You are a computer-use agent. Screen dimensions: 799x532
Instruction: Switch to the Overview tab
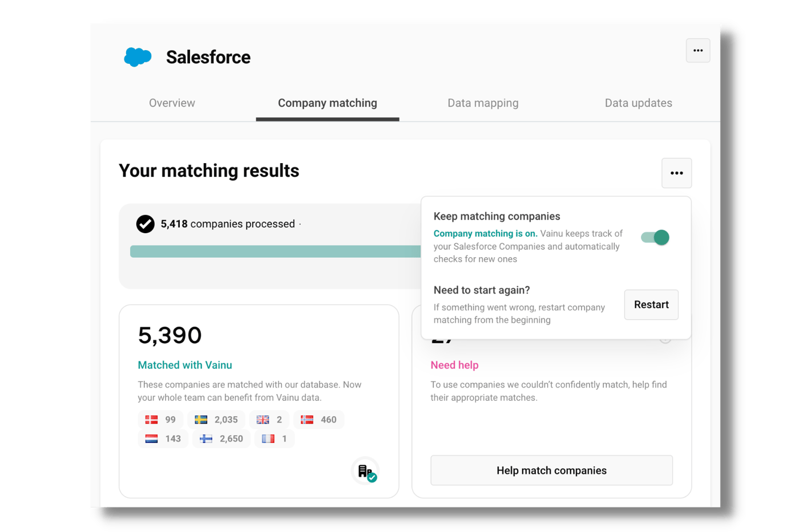click(172, 103)
